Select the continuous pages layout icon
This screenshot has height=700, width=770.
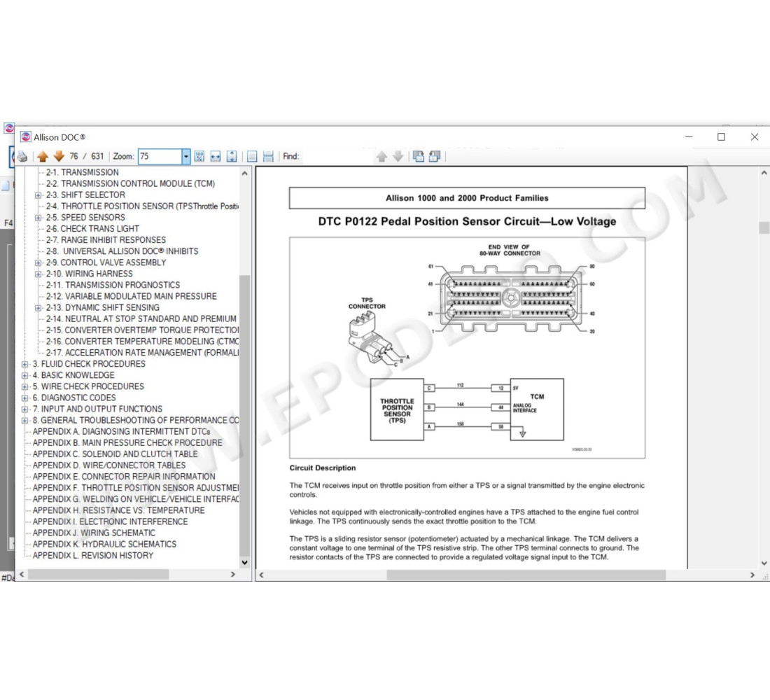[x=268, y=157]
